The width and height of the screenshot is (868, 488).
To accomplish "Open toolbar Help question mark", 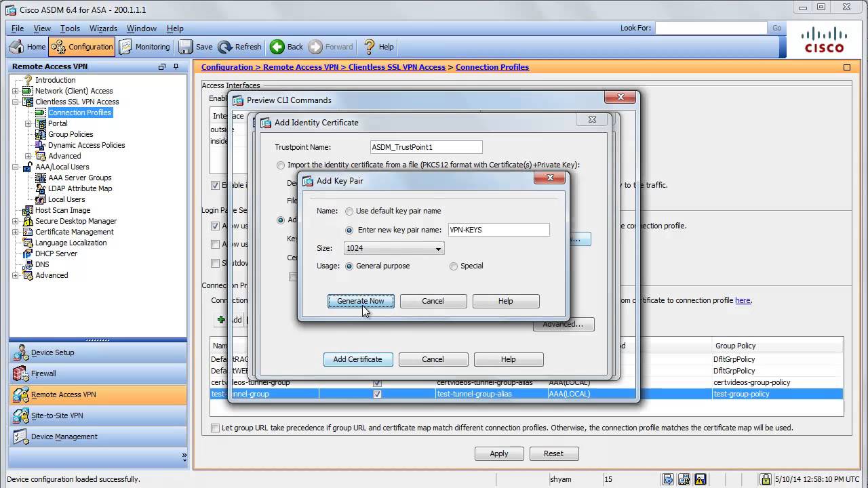I will pyautogui.click(x=378, y=47).
